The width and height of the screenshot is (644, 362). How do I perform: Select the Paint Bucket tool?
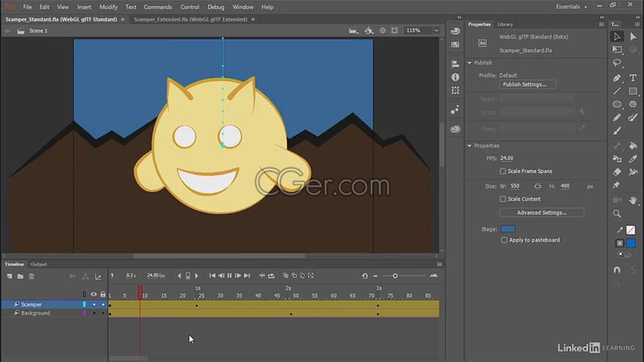click(x=633, y=146)
